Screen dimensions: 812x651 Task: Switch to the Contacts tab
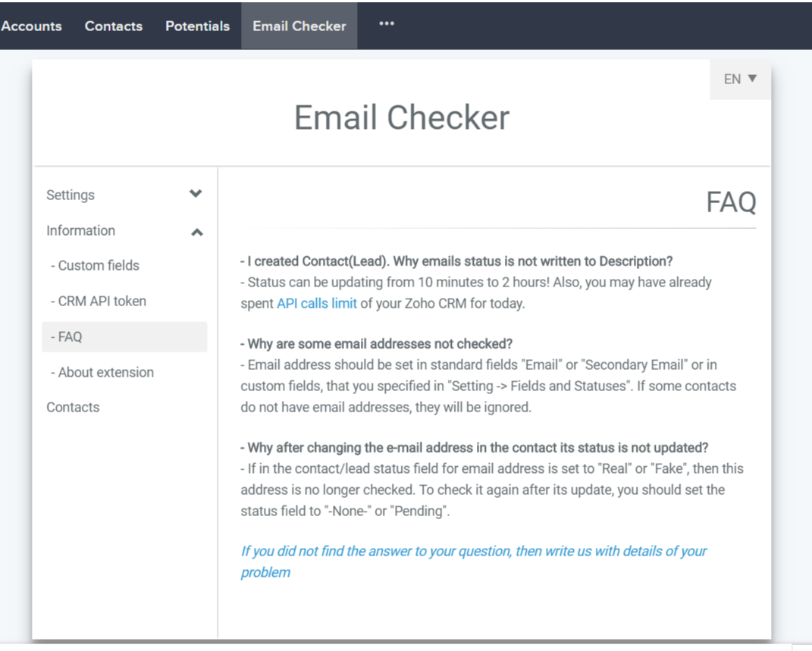113,25
